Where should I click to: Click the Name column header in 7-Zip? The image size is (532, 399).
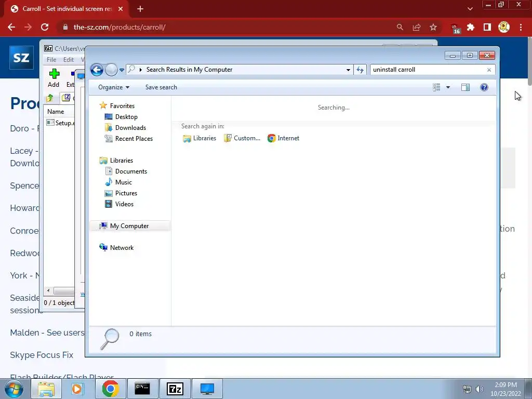tap(56, 112)
